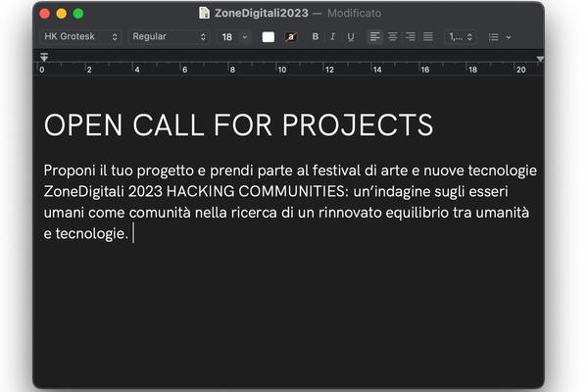
Task: Toggle italic formatting
Action: coord(332,37)
